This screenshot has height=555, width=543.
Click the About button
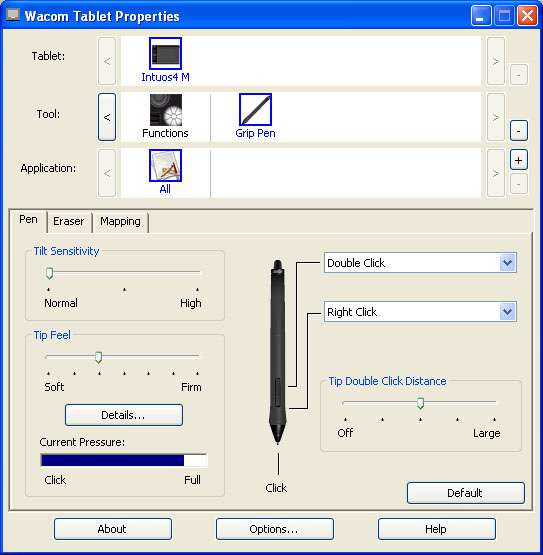pyautogui.click(x=113, y=529)
